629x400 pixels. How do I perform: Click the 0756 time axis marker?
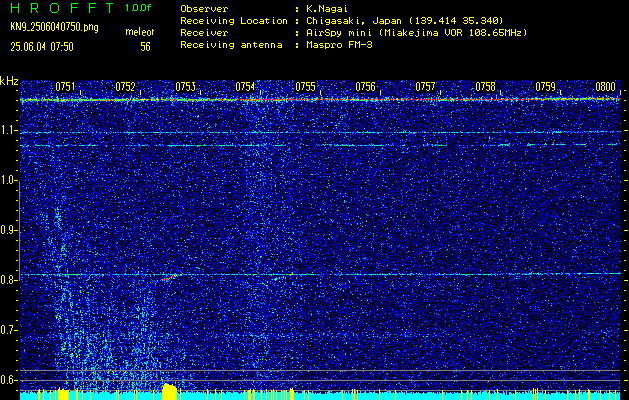[x=365, y=87]
